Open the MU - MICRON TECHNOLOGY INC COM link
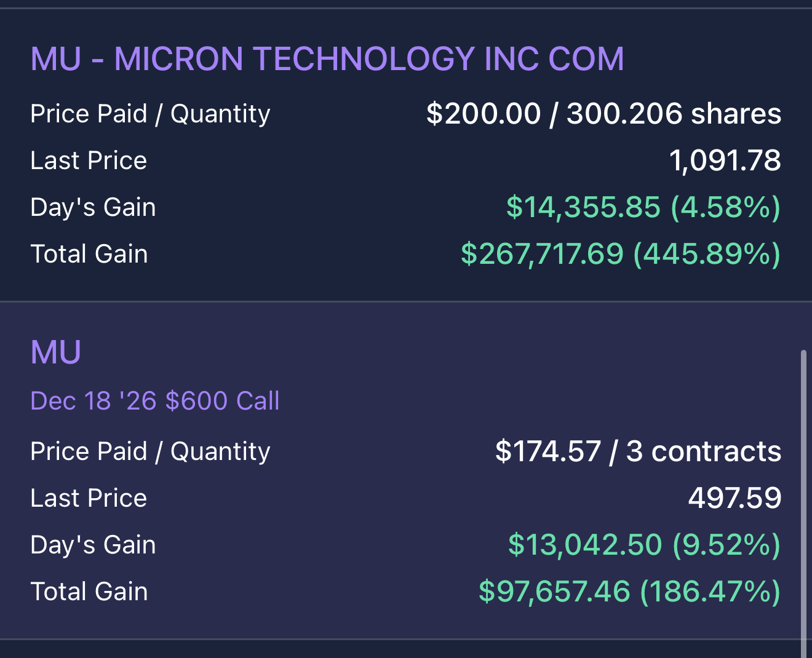 327,59
